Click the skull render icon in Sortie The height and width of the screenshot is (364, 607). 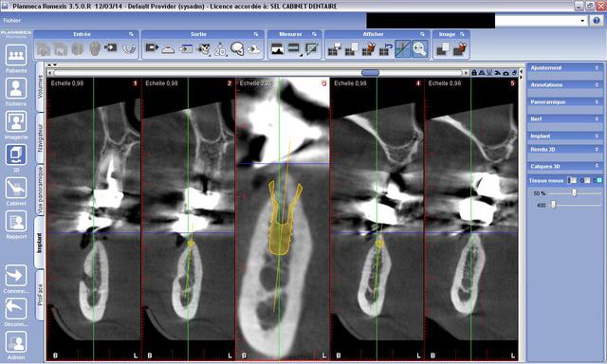coord(237,48)
